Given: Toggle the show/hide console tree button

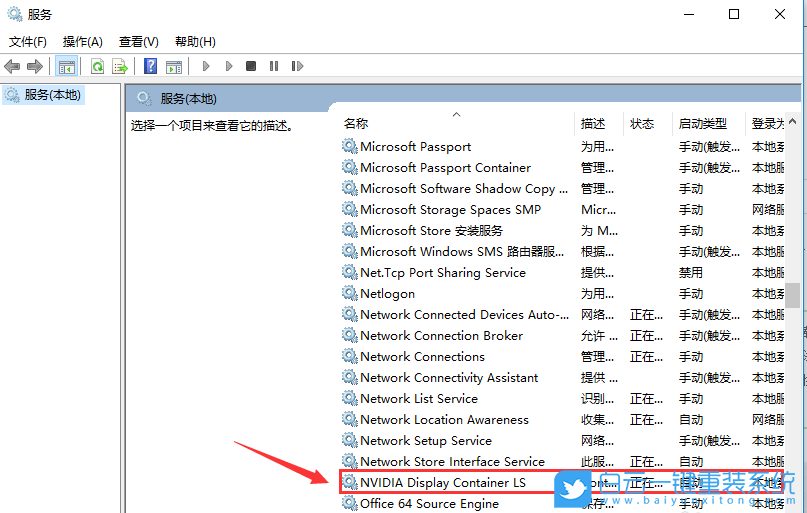Looking at the screenshot, I should (66, 67).
